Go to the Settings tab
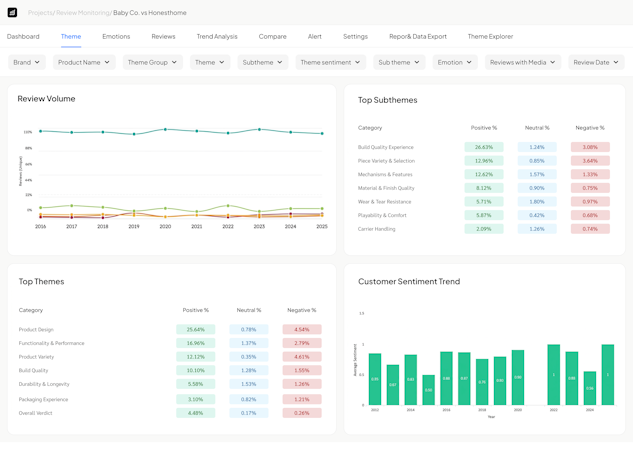 [355, 36]
